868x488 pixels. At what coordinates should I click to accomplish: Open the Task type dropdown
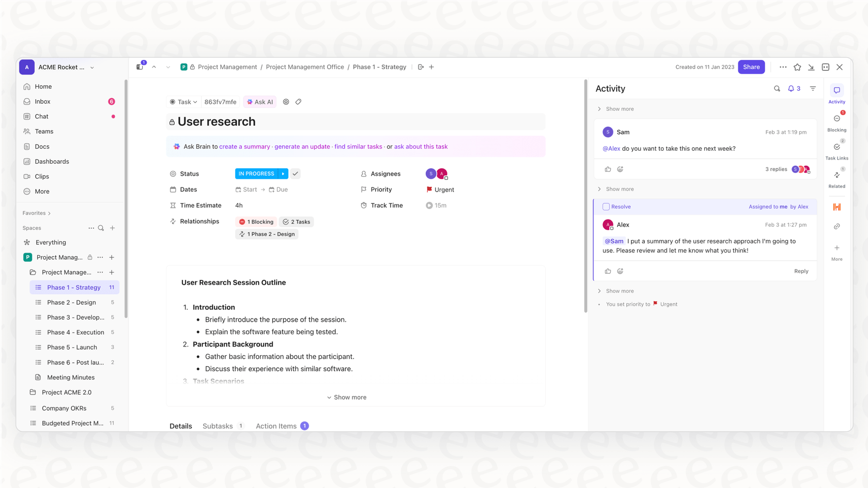coord(183,102)
